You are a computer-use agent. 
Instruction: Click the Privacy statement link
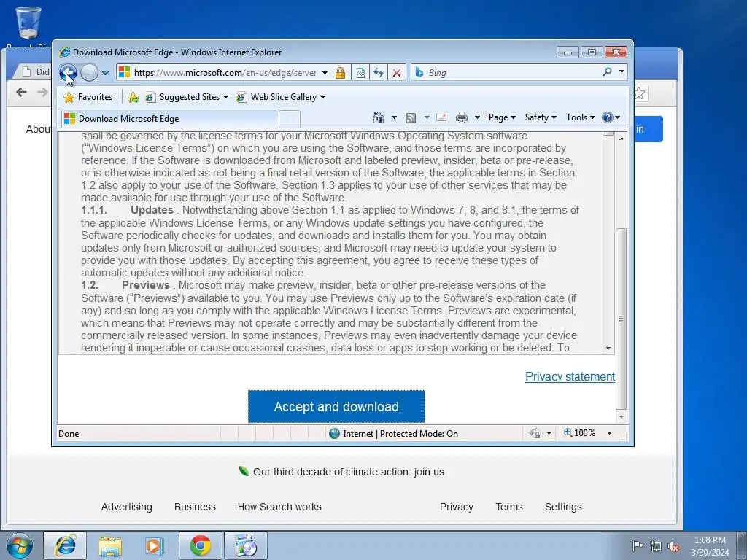tap(570, 377)
